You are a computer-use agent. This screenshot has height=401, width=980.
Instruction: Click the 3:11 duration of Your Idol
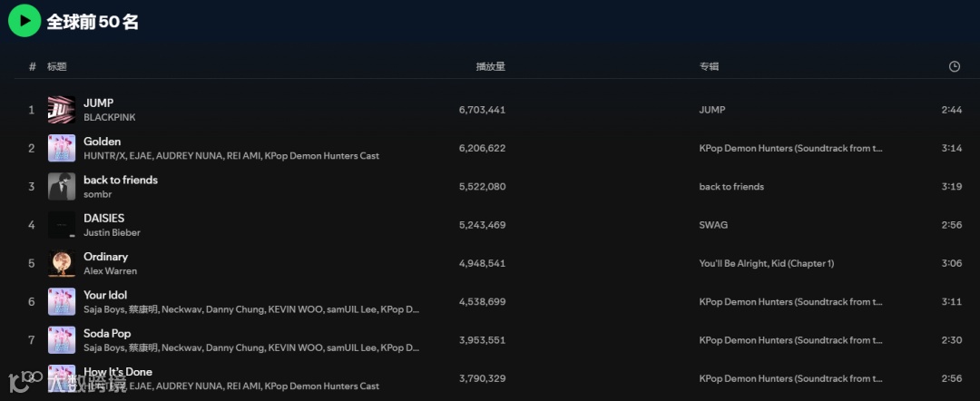pyautogui.click(x=951, y=302)
